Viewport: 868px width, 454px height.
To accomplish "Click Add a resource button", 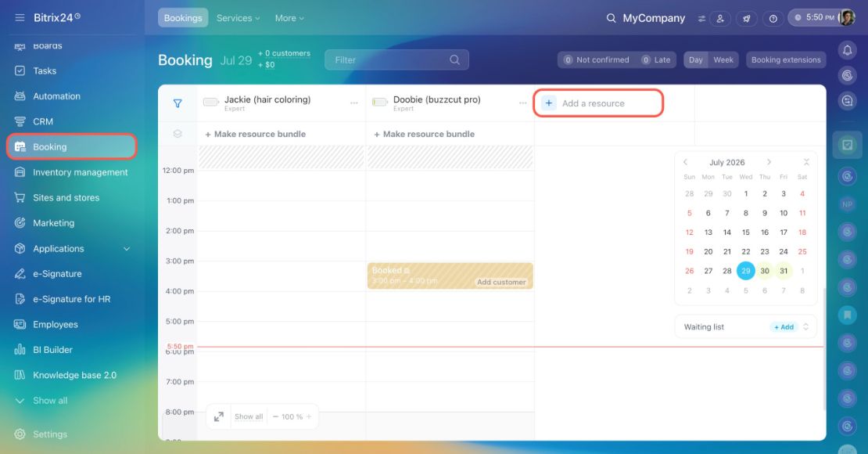I will tap(598, 103).
